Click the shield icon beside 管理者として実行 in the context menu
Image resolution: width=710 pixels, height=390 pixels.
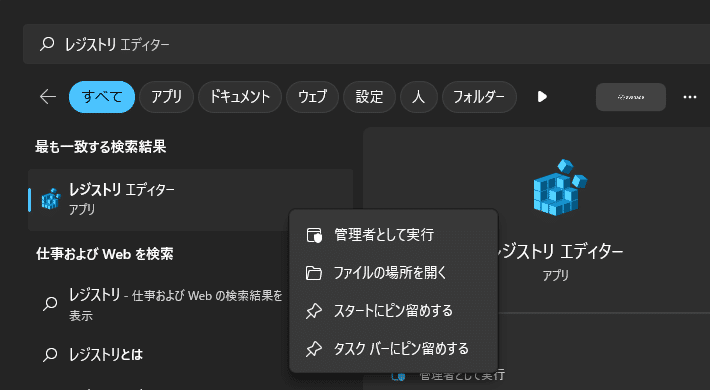click(x=314, y=235)
